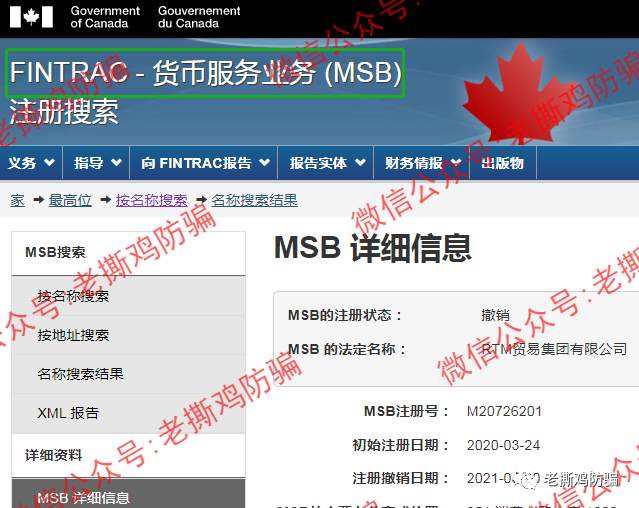Click the 初始注册日期 label
This screenshot has width=639, height=508.
point(401,445)
